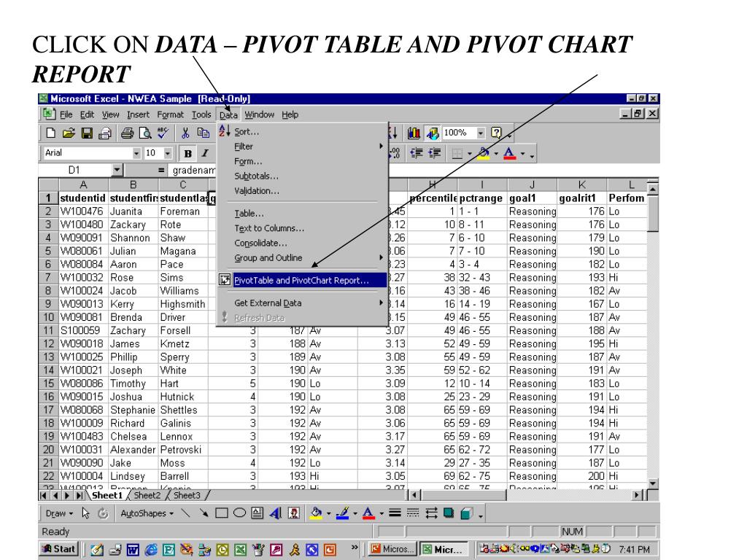Switch to the Micros... PowerPoint taskbar button

[x=392, y=549]
